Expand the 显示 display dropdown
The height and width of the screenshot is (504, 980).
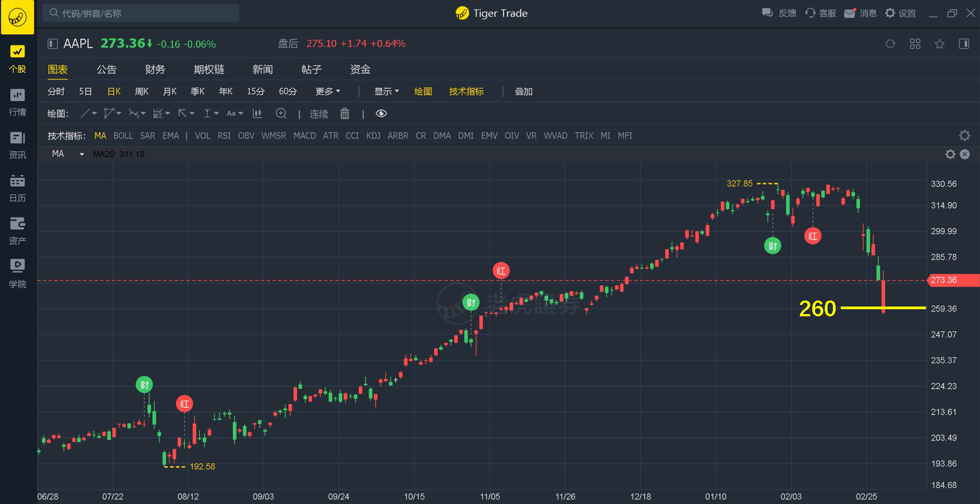coord(386,92)
